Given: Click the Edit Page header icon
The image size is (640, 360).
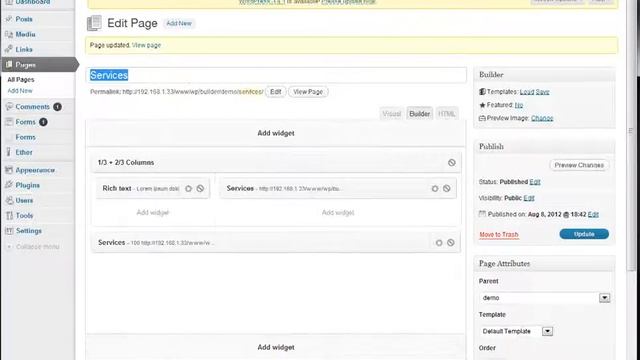Looking at the screenshot, I should click(94, 23).
